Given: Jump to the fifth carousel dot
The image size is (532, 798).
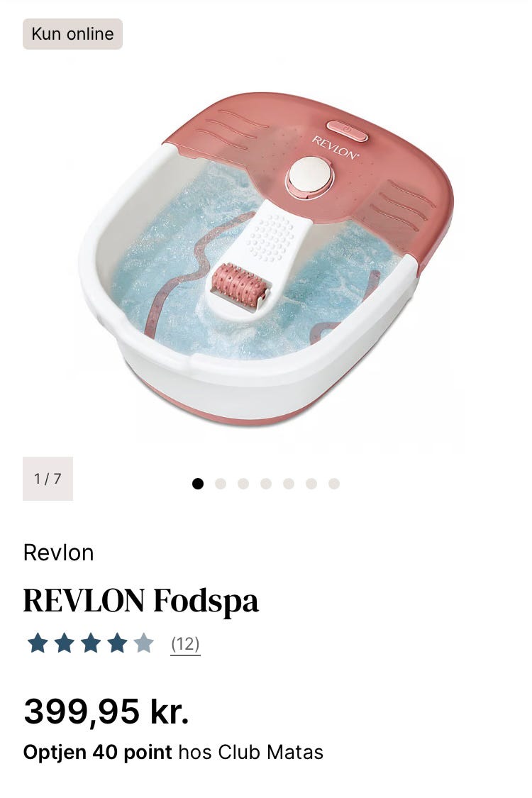Looking at the screenshot, I should pyautogui.click(x=289, y=484).
